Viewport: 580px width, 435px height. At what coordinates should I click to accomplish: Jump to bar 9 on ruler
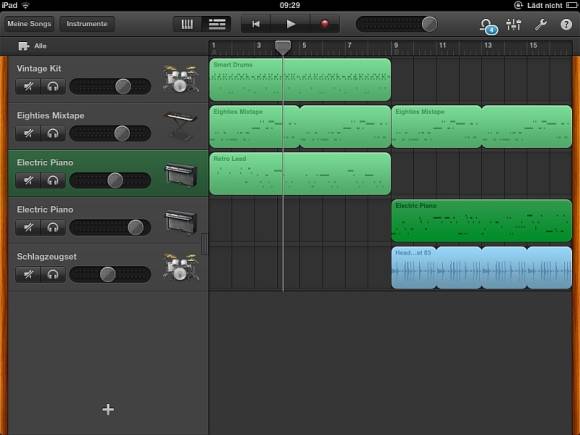(x=395, y=46)
